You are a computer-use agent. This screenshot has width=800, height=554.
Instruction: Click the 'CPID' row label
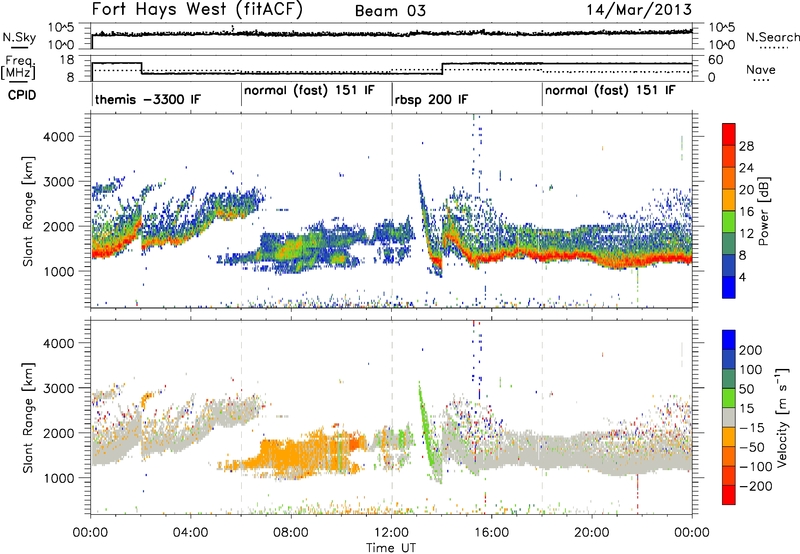(22, 95)
